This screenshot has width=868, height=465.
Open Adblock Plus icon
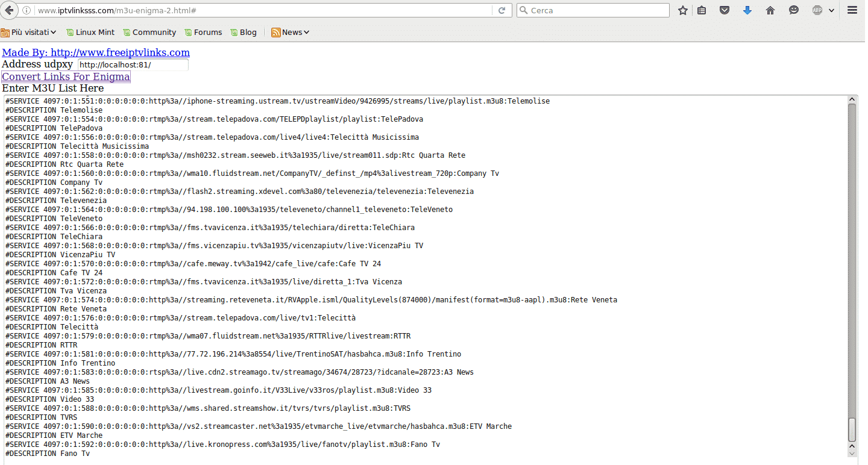[817, 10]
